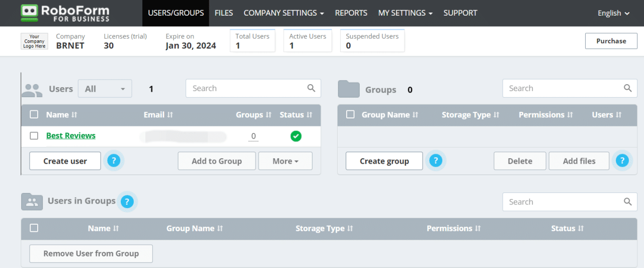Open the Support tab

(460, 13)
